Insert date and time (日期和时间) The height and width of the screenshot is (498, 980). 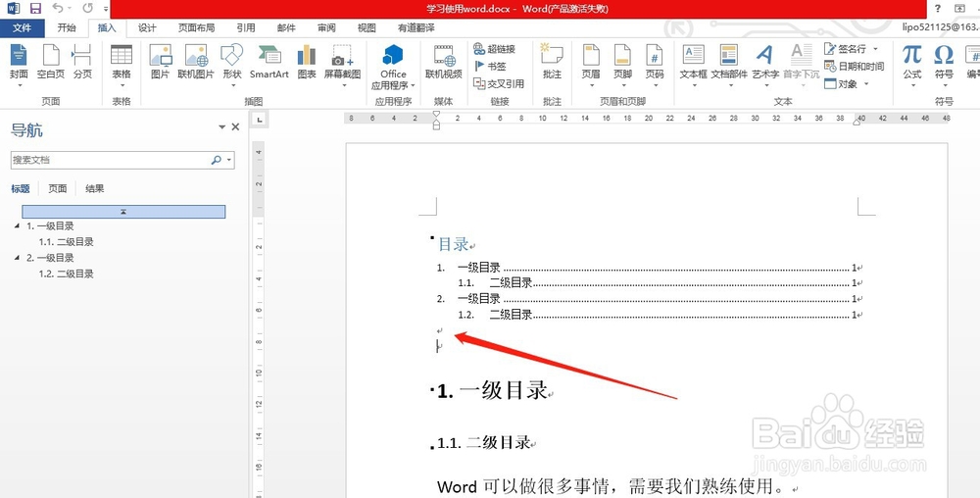point(854,67)
